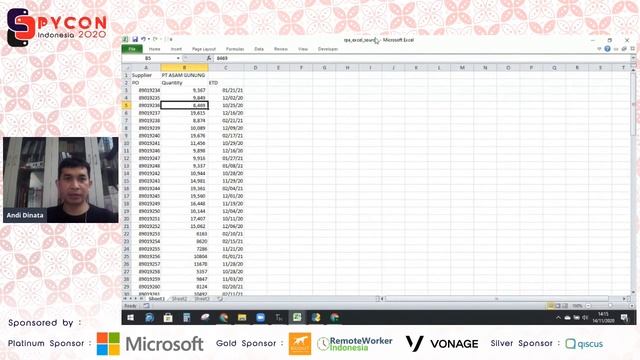Expand the ribbon with the caret icon
Screen dimensions: 640x360
coord(599,49)
